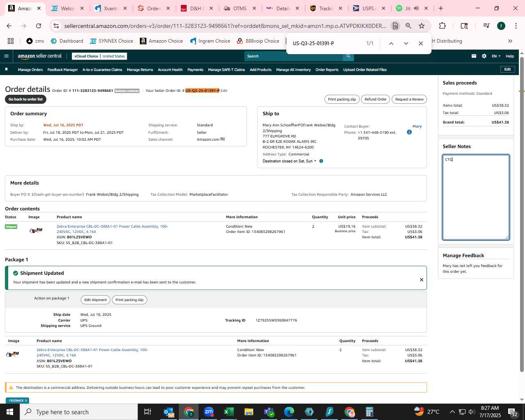Click the Request a Review button

pyautogui.click(x=409, y=99)
